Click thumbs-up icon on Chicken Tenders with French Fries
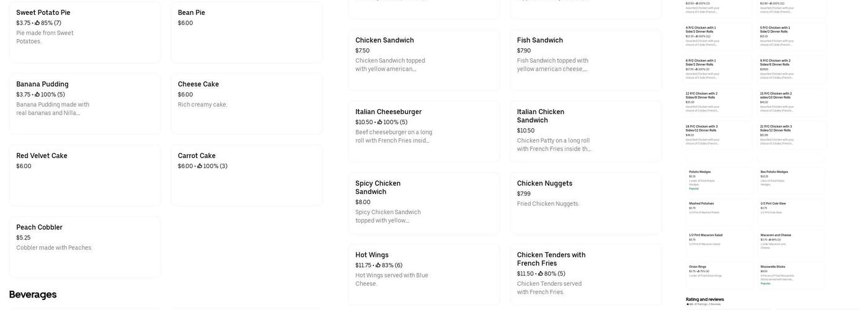The height and width of the screenshot is (310, 868). [541, 274]
